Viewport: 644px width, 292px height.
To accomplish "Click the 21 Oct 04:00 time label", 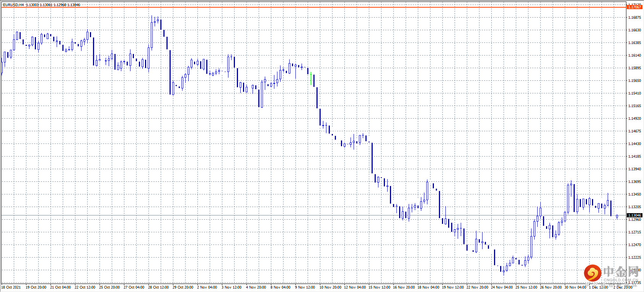I will pos(60,287).
